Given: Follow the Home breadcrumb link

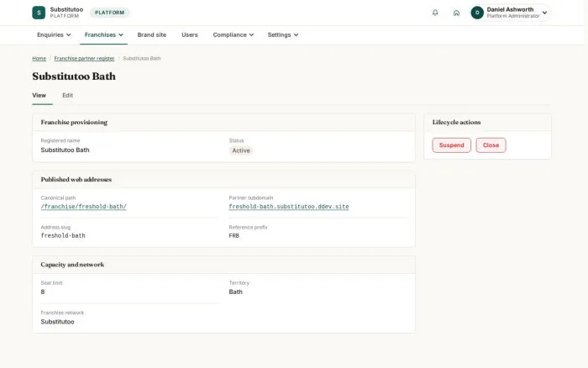Looking at the screenshot, I should pos(39,59).
